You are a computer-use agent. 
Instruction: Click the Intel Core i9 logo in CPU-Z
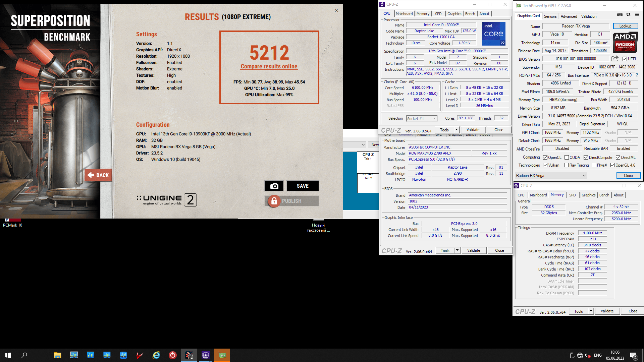pos(494,34)
